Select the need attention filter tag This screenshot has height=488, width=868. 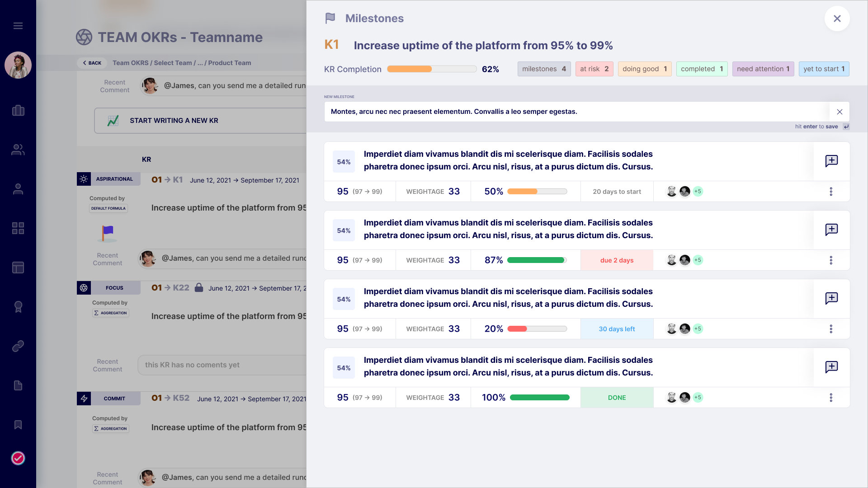coord(763,69)
